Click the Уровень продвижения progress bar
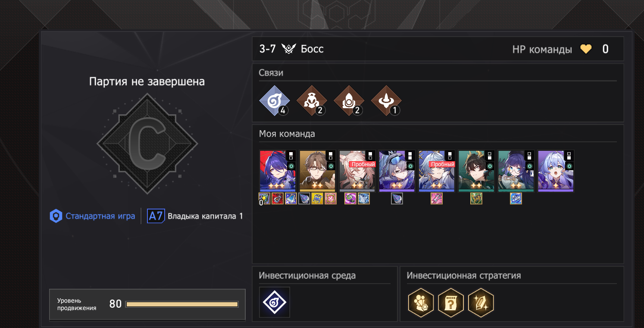Image resolution: width=644 pixels, height=328 pixels. coord(182,304)
